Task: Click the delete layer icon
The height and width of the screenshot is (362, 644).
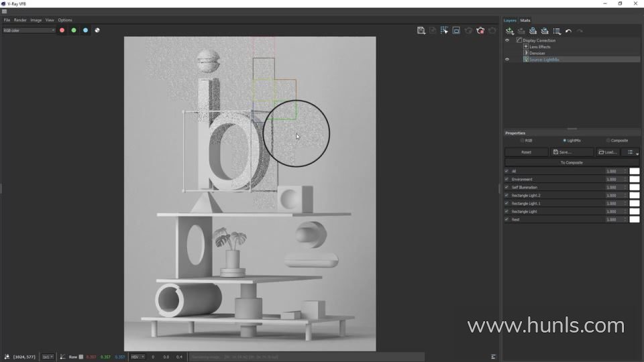Action: (x=521, y=32)
